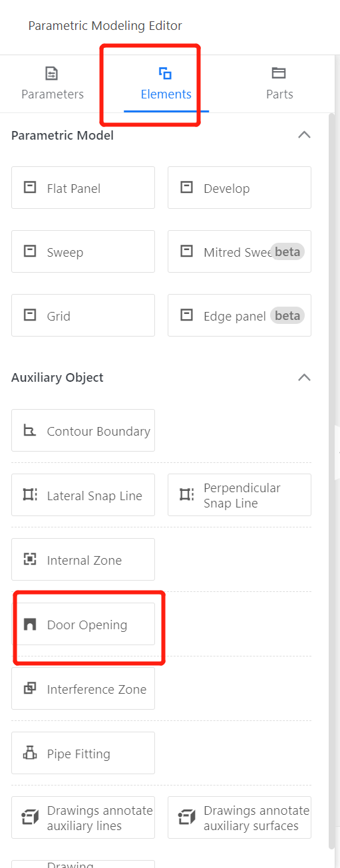Screen dimensions: 340x868
Task: Add a Mitred Sweep beta element
Action: pyautogui.click(x=240, y=251)
